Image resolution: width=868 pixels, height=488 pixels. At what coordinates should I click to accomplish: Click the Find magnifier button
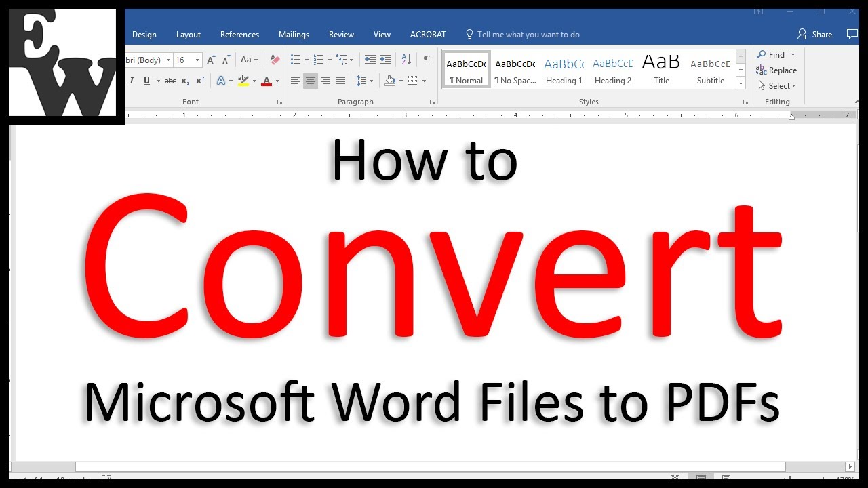tap(772, 55)
